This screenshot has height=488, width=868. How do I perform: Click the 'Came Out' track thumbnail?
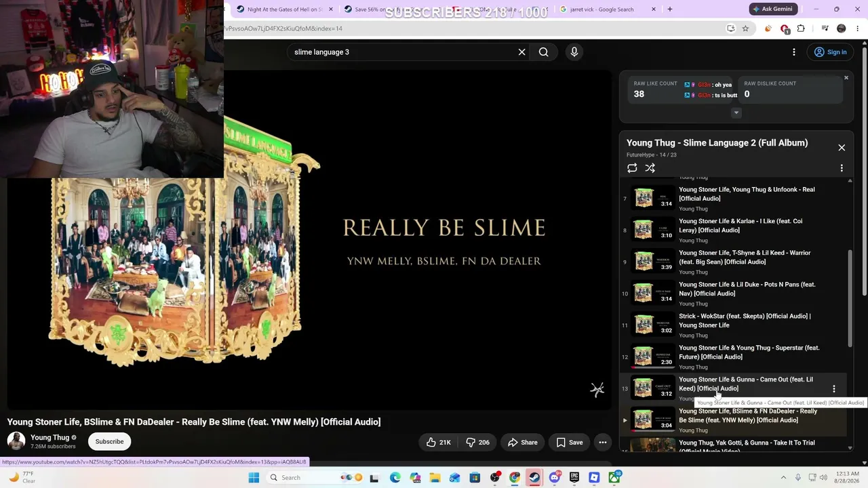pos(652,388)
